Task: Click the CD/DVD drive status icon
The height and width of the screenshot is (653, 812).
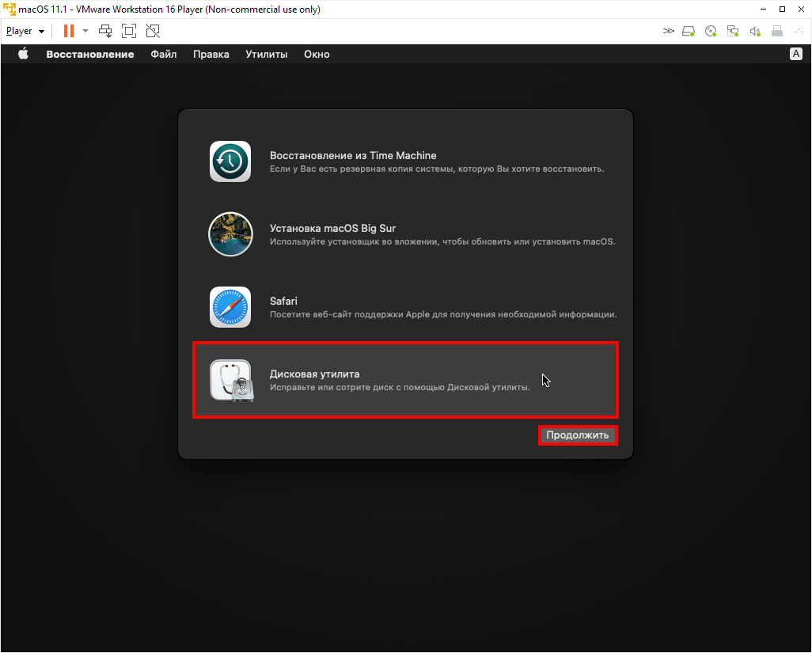Action: 711,32
